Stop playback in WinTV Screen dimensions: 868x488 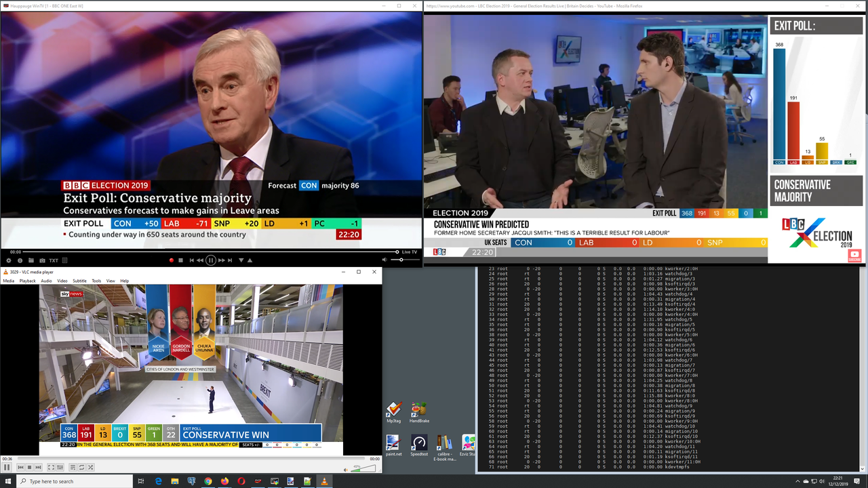180,260
